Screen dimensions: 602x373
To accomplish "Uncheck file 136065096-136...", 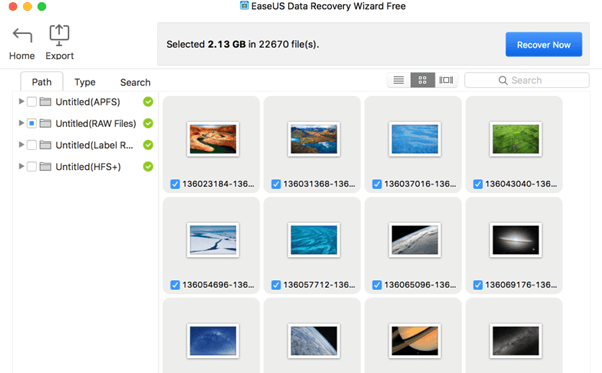I will coord(377,285).
